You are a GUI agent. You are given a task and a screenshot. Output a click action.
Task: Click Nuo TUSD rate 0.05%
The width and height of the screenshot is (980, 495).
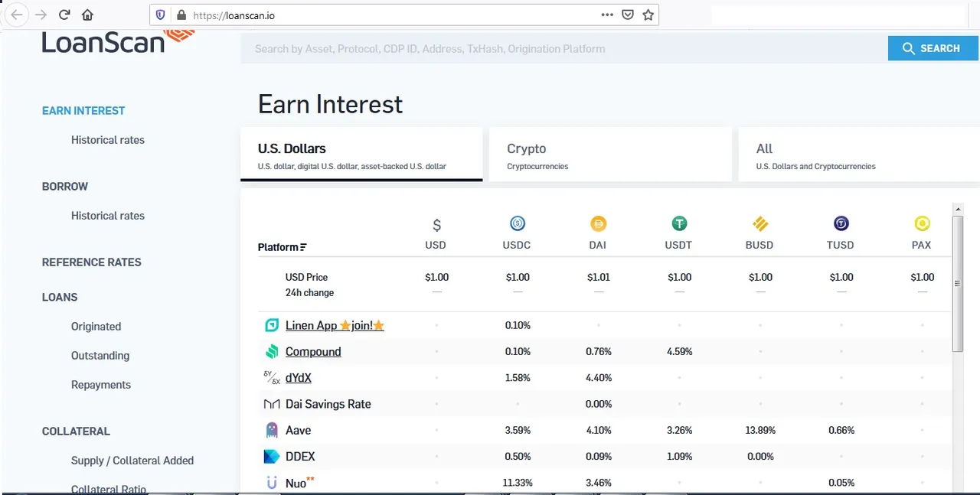(x=841, y=483)
